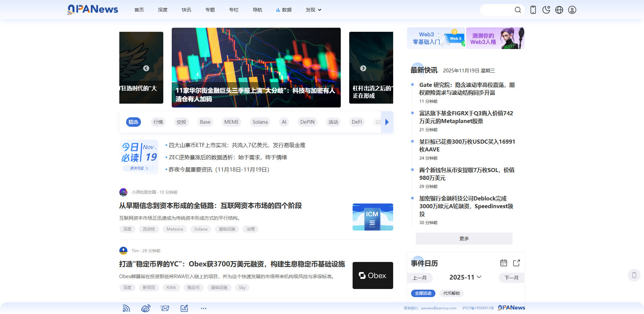Advance carousel with next slide arrow
The height and width of the screenshot is (314, 644).
point(363,68)
